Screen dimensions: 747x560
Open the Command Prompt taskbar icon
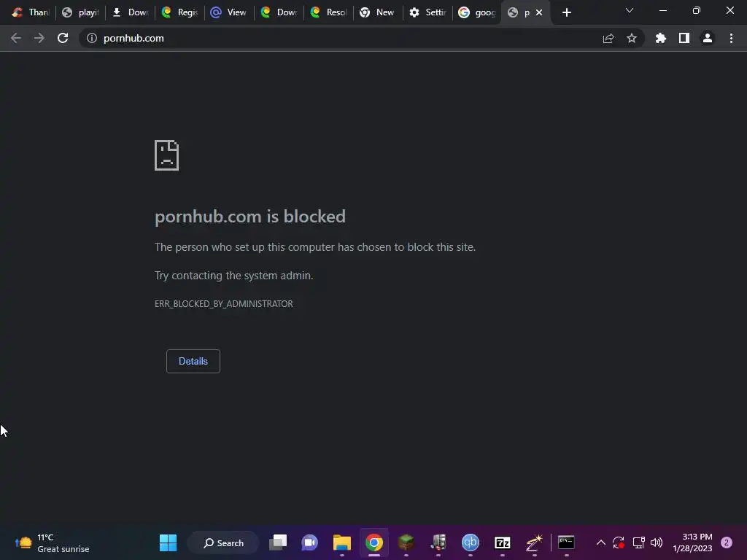[566, 542]
